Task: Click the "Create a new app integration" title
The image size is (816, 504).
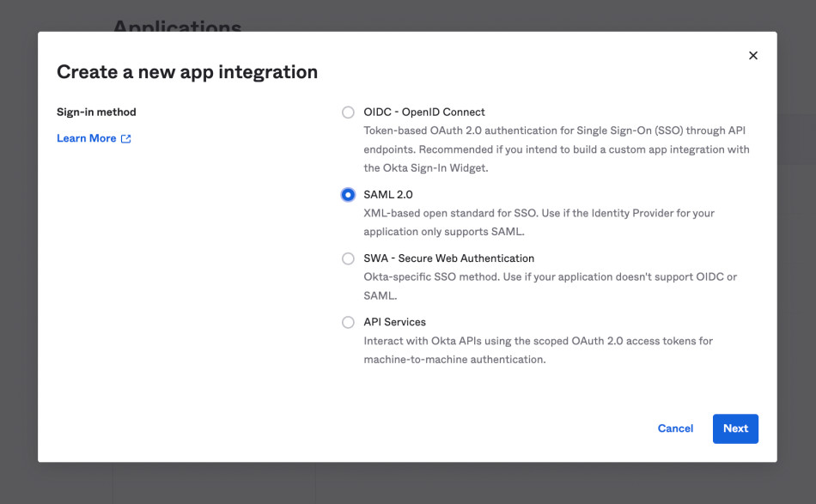Action: 187,72
